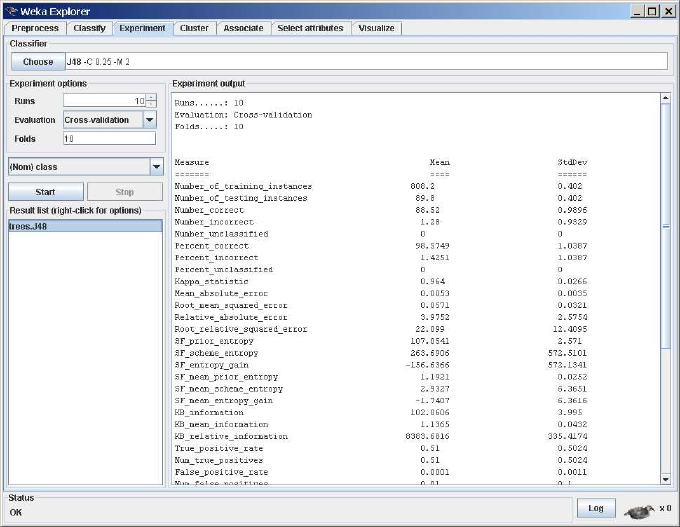Decrease Runs with the down spinner arrow

pos(151,104)
